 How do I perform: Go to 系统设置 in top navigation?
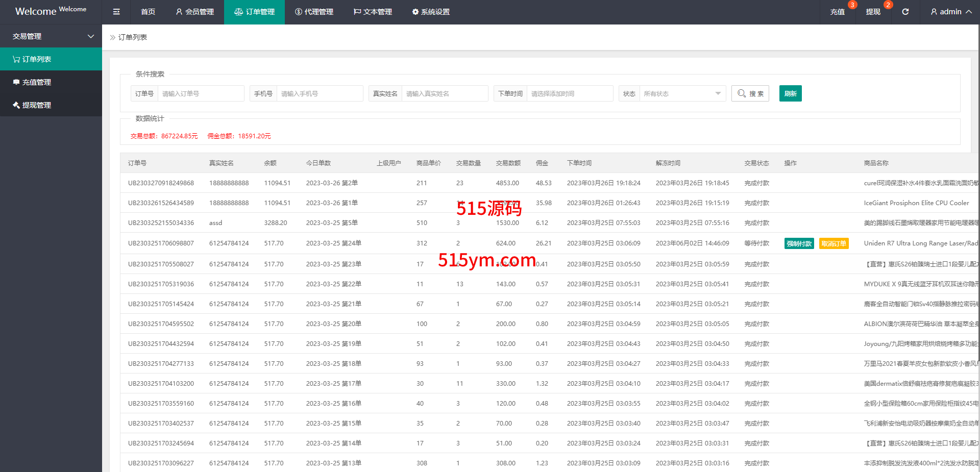coord(431,12)
